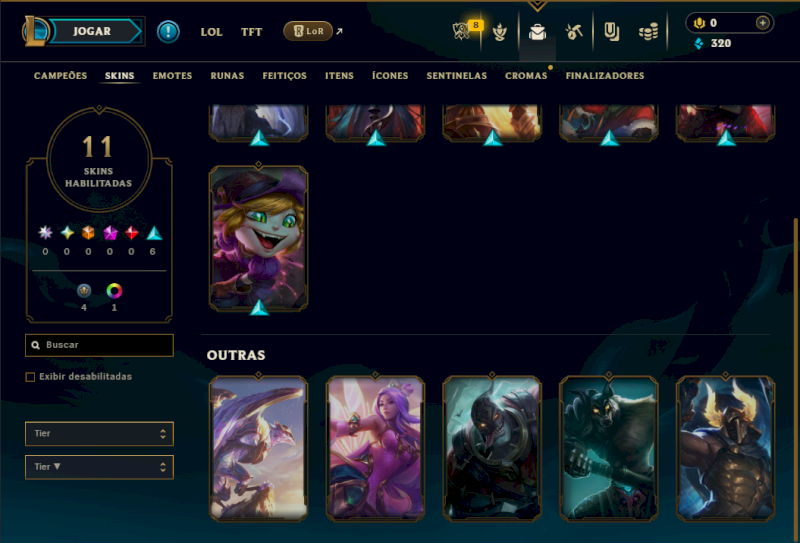Open the collection backpack icon
This screenshot has width=800, height=543.
coord(537,33)
